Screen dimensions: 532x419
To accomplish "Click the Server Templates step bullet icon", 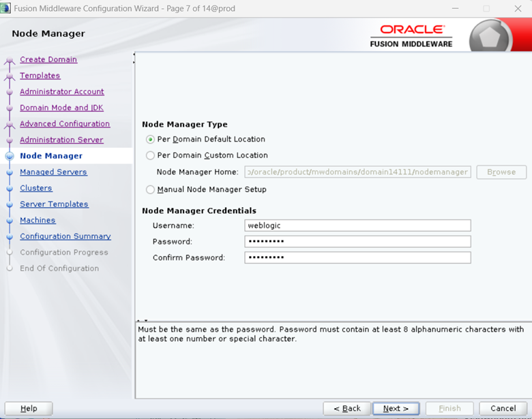I will click(10, 204).
